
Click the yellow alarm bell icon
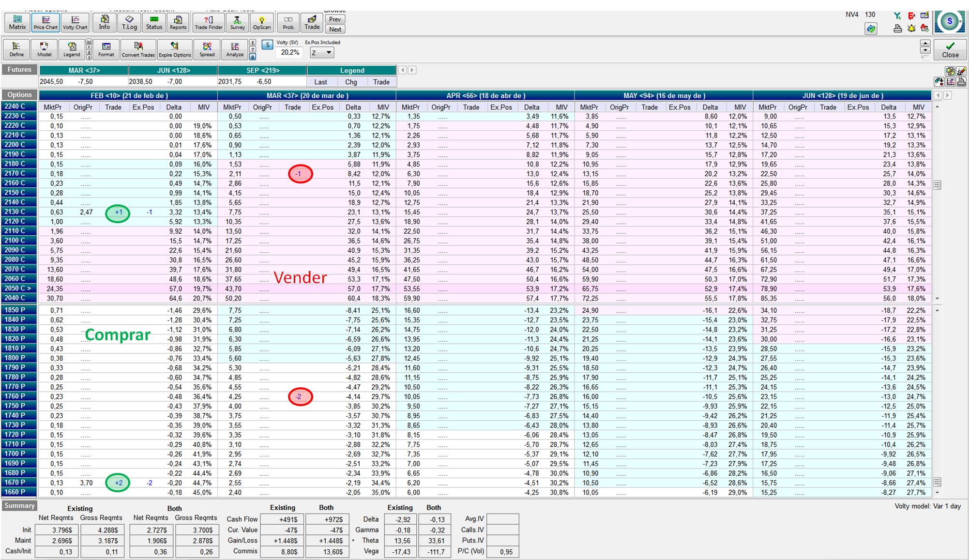coord(911,29)
